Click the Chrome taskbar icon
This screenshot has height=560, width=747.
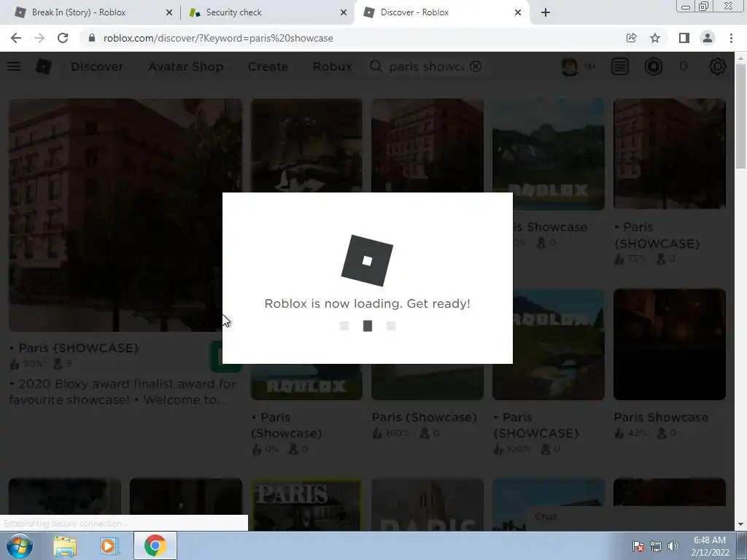(x=155, y=545)
